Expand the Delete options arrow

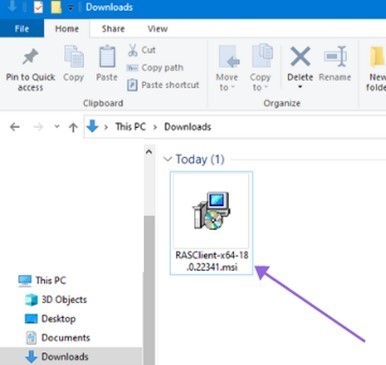pyautogui.click(x=300, y=87)
